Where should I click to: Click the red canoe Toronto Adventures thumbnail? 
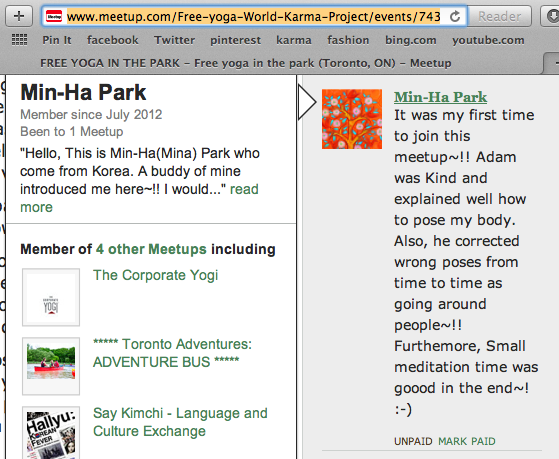[x=51, y=366]
